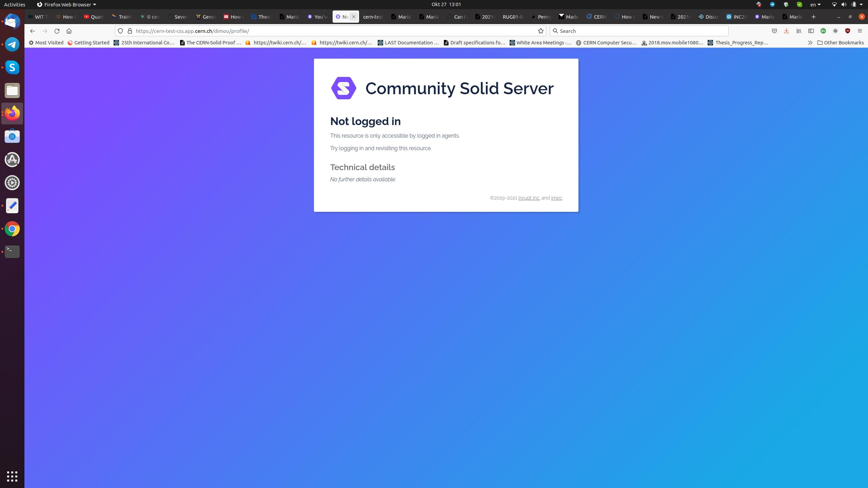Show all applications grid
Viewport: 868px width, 488px height.
[x=12, y=476]
